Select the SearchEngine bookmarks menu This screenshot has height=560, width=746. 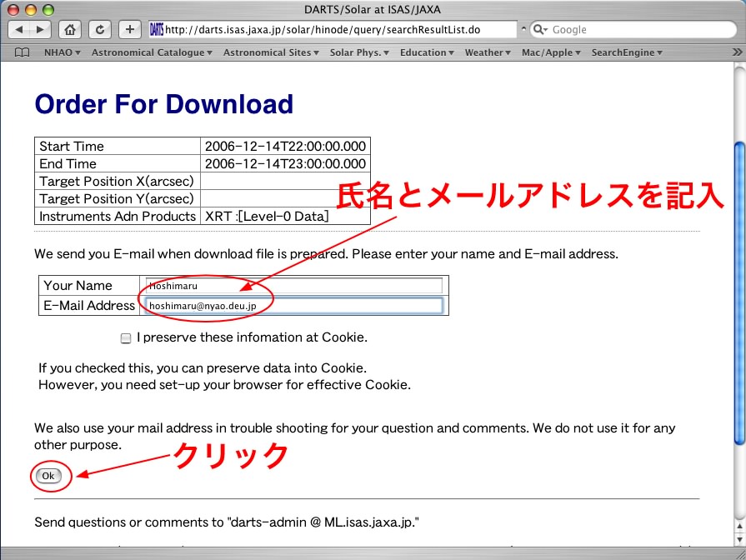(x=627, y=52)
